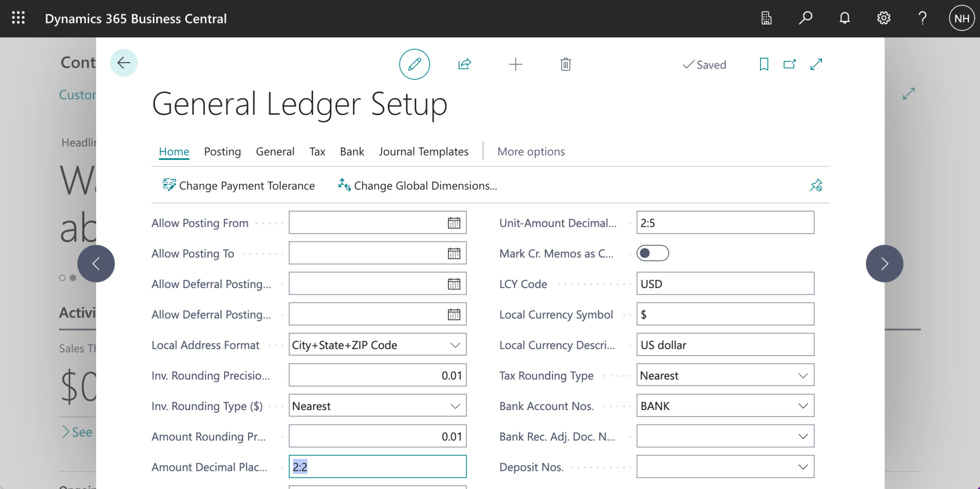Click the See link on background page

[x=77, y=432]
